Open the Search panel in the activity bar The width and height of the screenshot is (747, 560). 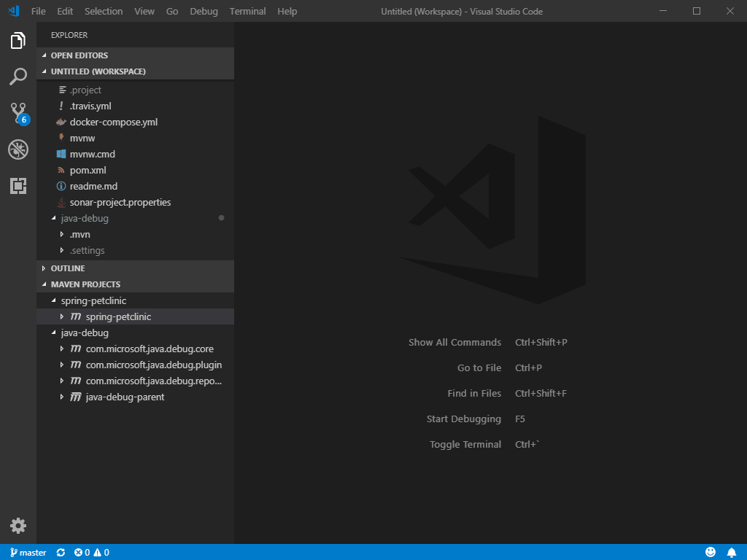point(18,77)
